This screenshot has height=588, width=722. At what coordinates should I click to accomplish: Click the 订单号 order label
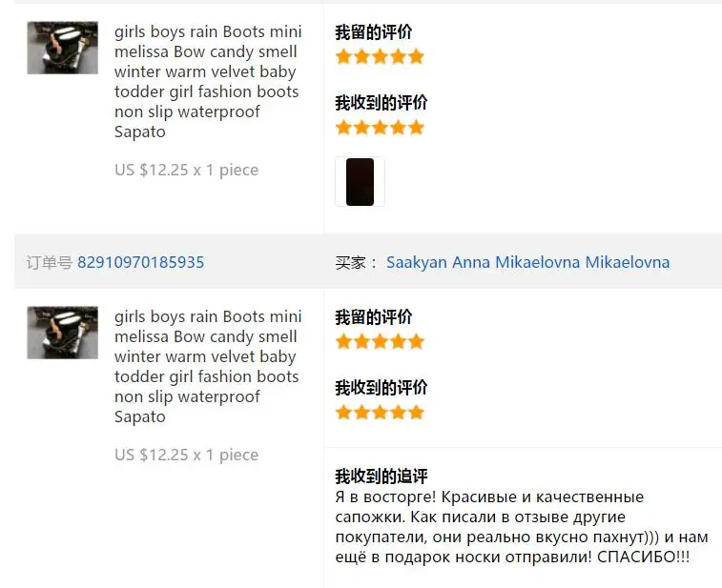(50, 263)
